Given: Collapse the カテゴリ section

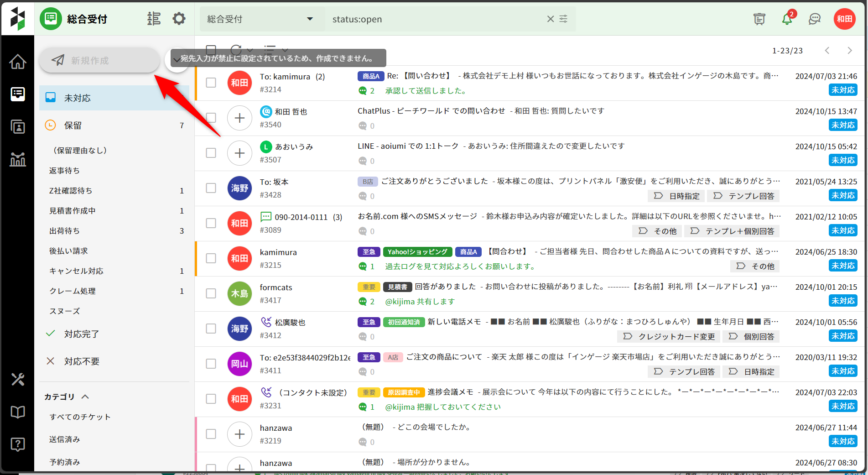Looking at the screenshot, I should (85, 397).
